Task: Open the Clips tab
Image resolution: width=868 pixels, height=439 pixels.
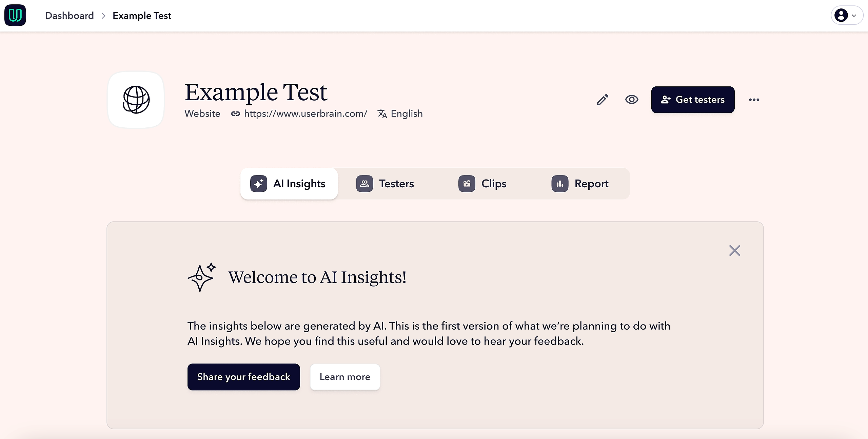Action: point(482,184)
